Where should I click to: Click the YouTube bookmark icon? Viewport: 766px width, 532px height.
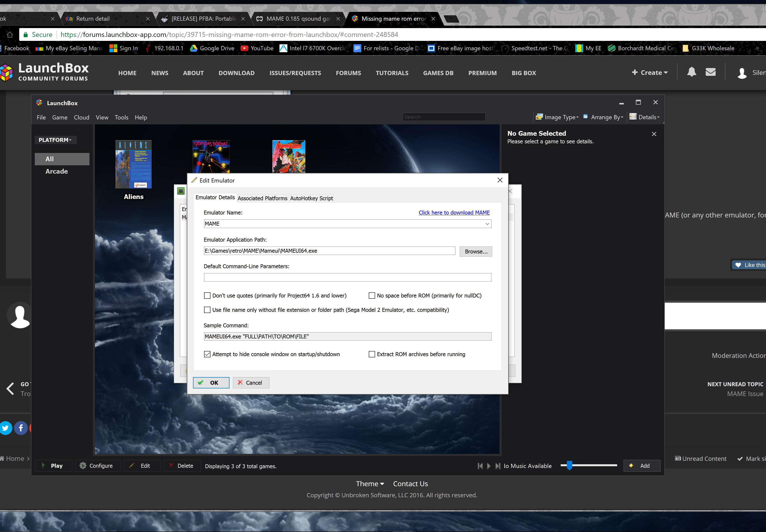click(244, 48)
